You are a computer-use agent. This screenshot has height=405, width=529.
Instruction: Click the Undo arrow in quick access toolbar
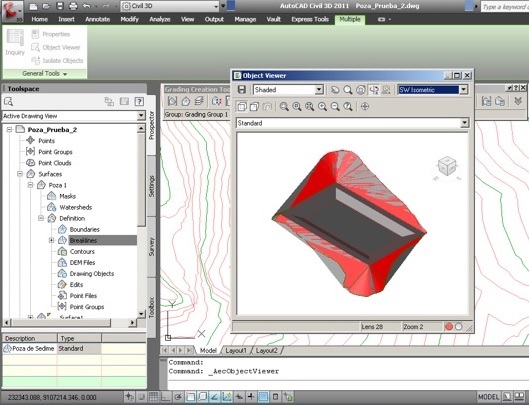tap(87, 6)
